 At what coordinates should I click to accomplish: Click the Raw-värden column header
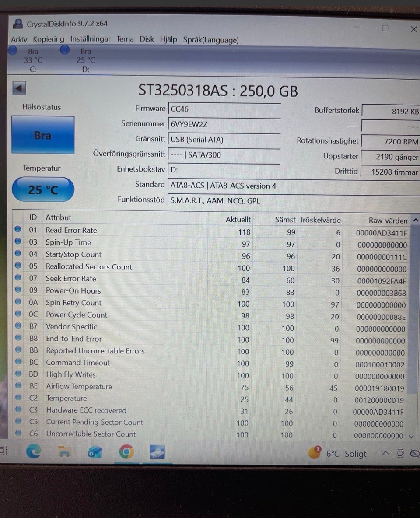(x=376, y=220)
